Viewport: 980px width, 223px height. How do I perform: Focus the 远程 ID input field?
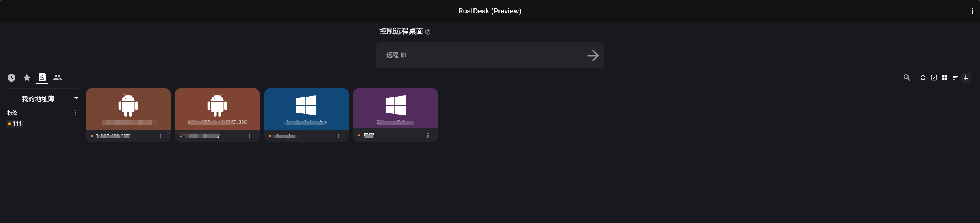point(480,55)
